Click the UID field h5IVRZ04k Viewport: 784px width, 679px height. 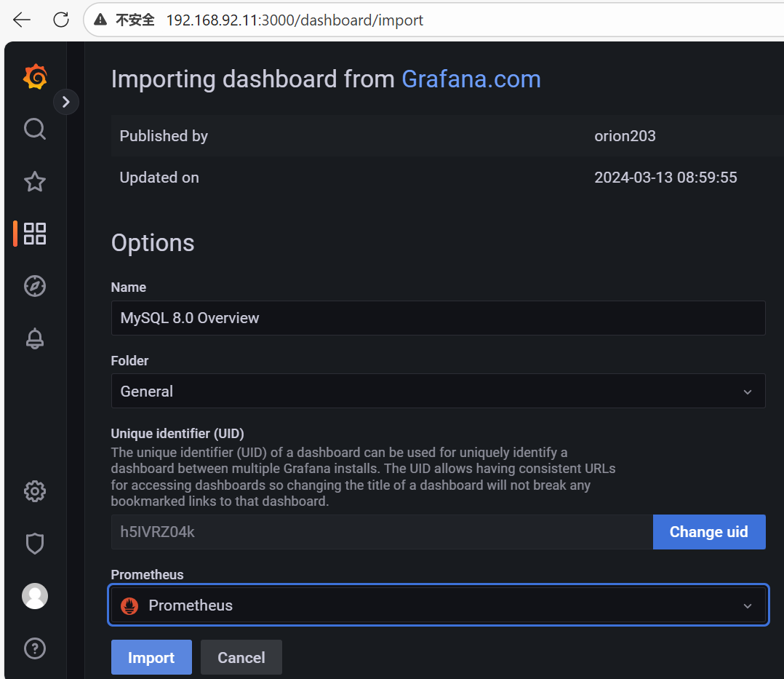point(382,532)
